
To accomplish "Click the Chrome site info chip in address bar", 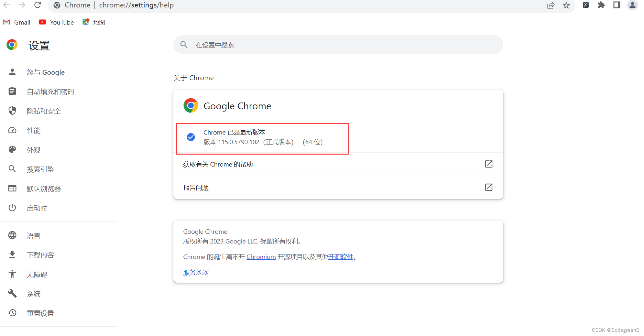I will point(72,5).
